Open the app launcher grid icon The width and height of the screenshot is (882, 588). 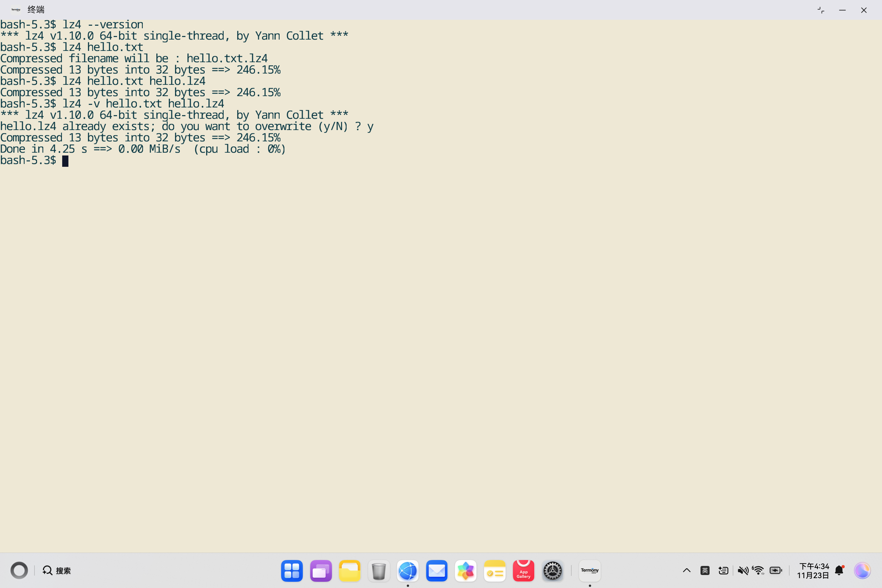point(292,571)
